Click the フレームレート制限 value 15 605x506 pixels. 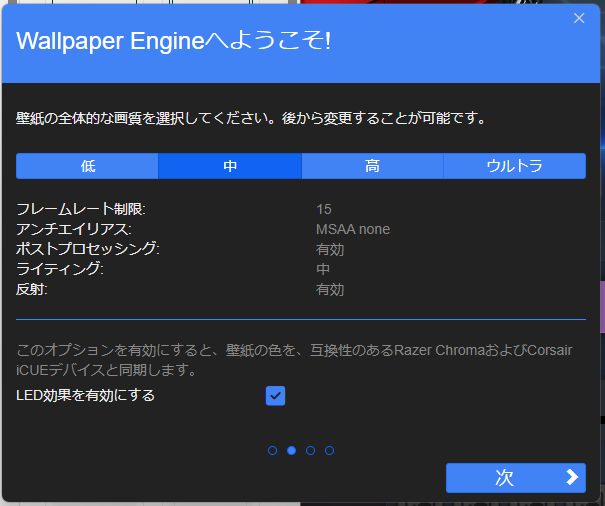324,209
